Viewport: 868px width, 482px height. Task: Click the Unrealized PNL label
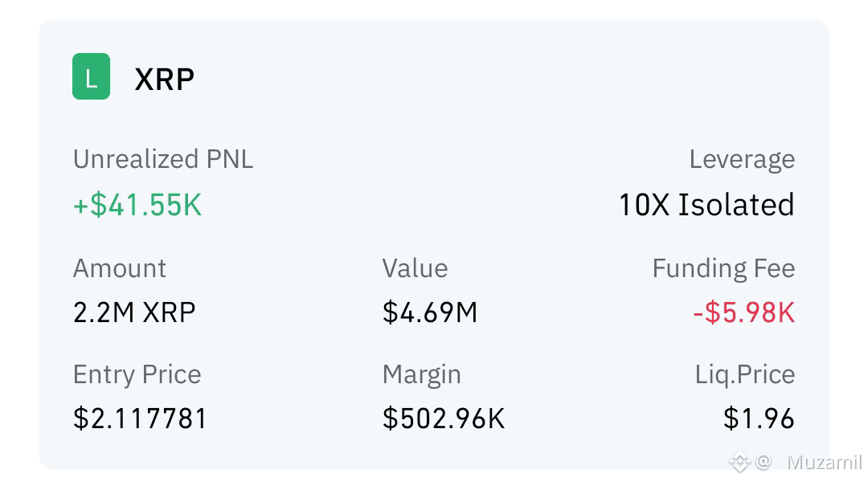pos(163,159)
